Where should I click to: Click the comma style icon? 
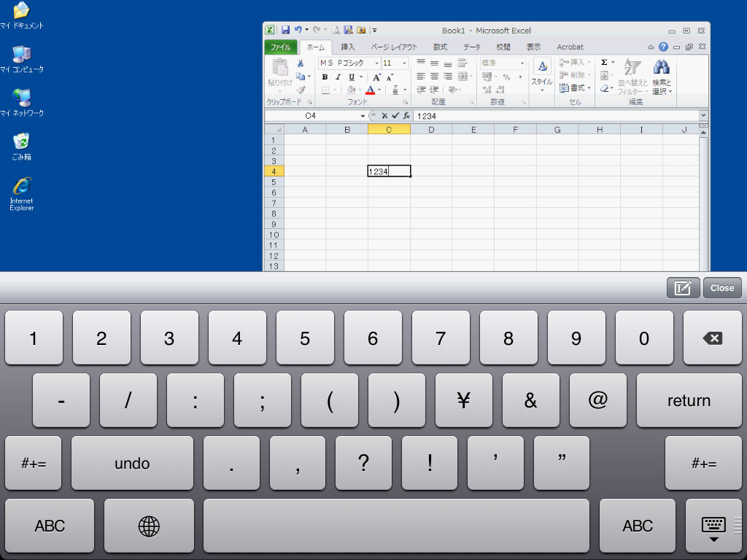click(x=520, y=77)
